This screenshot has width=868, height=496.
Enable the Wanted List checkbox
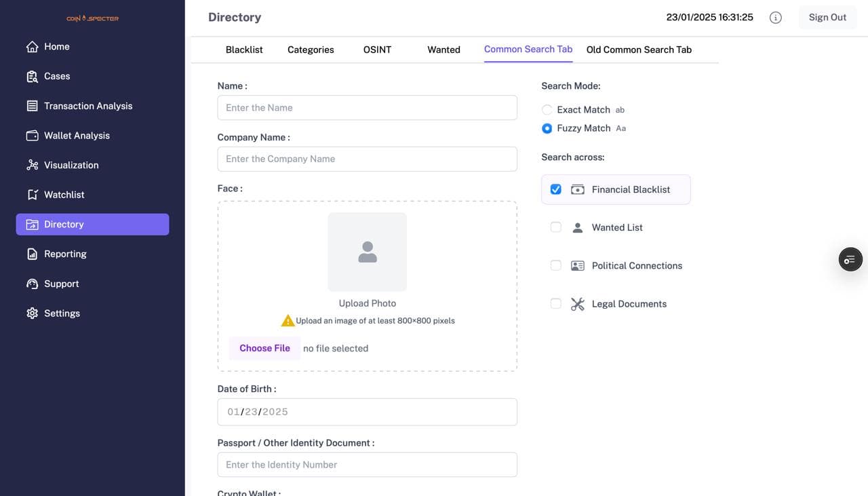556,228
